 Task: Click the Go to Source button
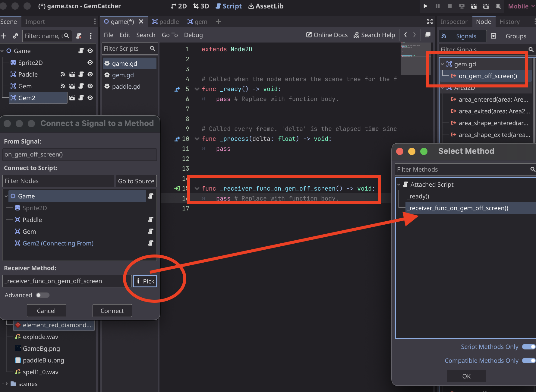(x=136, y=181)
